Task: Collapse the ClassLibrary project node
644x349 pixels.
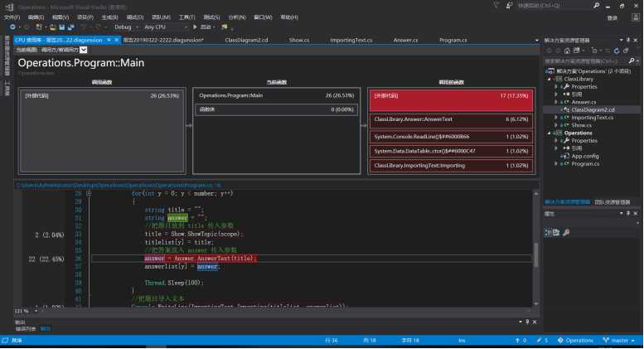Action: click(x=550, y=79)
